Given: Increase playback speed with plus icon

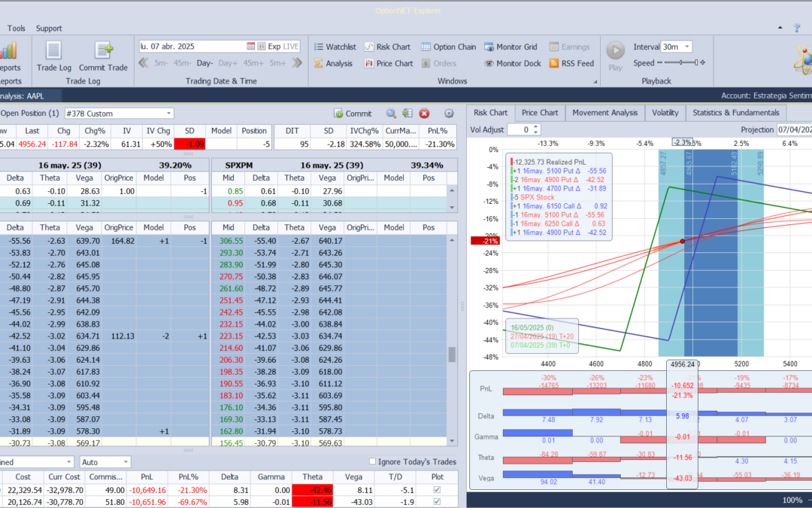Looking at the screenshot, I should (703, 62).
